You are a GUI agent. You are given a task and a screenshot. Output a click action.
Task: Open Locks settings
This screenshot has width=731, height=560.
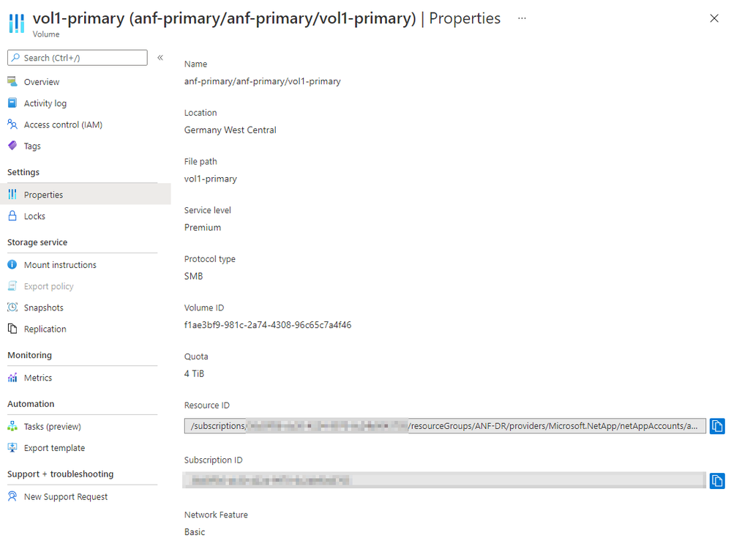pyautogui.click(x=34, y=216)
